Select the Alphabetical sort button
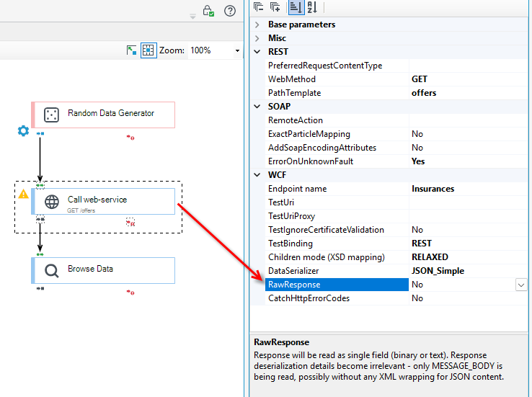This screenshot has width=532, height=397. click(x=312, y=7)
